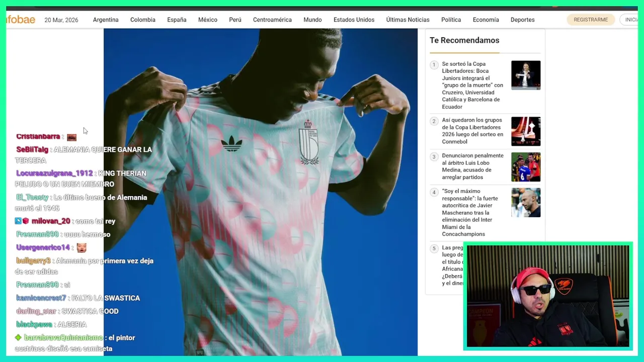644x362 pixels.
Task: Click chat username barrabravaQuintanismo
Action: click(63, 338)
